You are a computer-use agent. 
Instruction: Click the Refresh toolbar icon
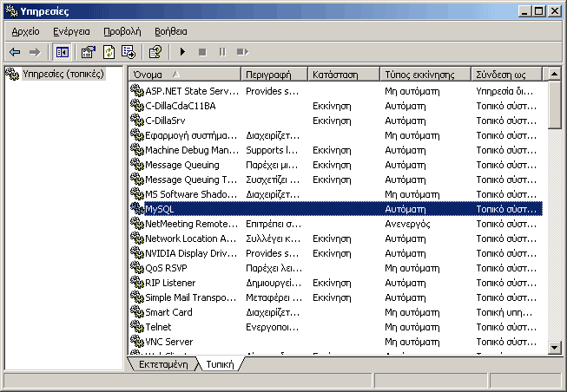click(109, 52)
